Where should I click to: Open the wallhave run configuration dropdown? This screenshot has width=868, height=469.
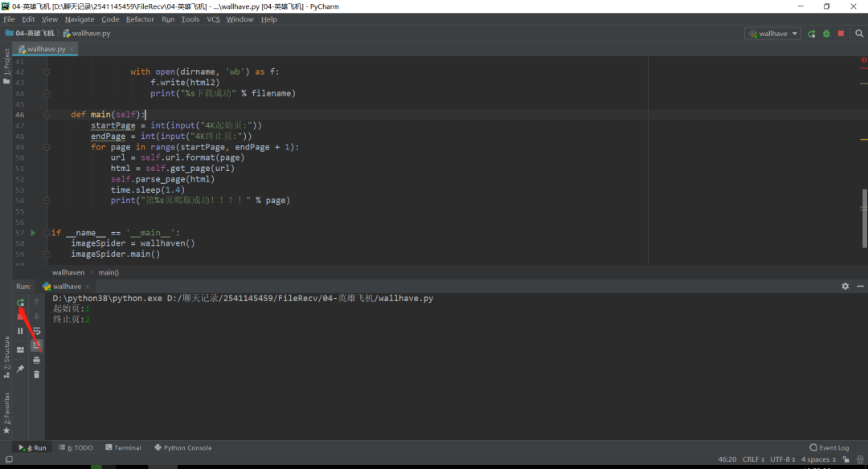[773, 34]
